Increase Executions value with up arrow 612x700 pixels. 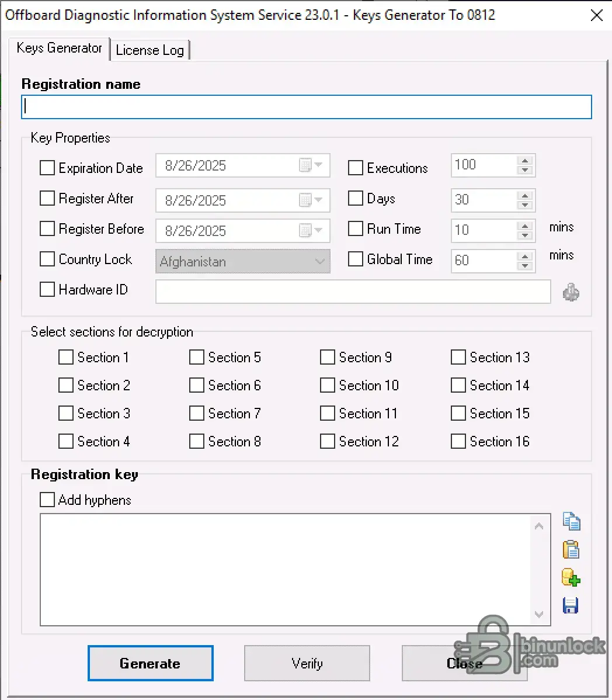(x=525, y=161)
